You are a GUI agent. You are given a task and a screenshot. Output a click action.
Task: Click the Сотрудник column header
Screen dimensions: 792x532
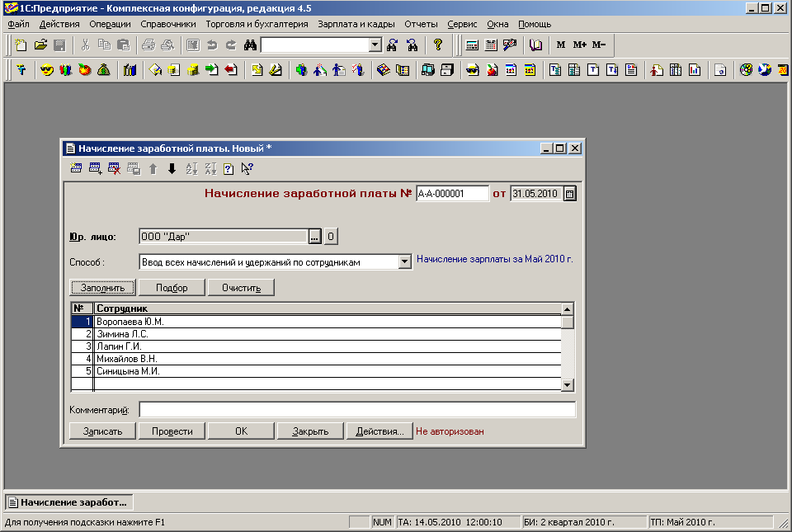(x=328, y=308)
